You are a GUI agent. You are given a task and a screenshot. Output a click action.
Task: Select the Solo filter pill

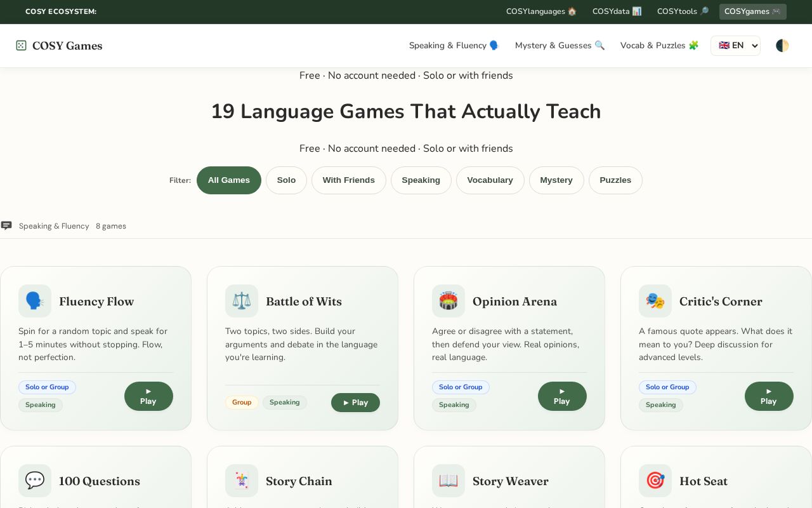coord(286,180)
